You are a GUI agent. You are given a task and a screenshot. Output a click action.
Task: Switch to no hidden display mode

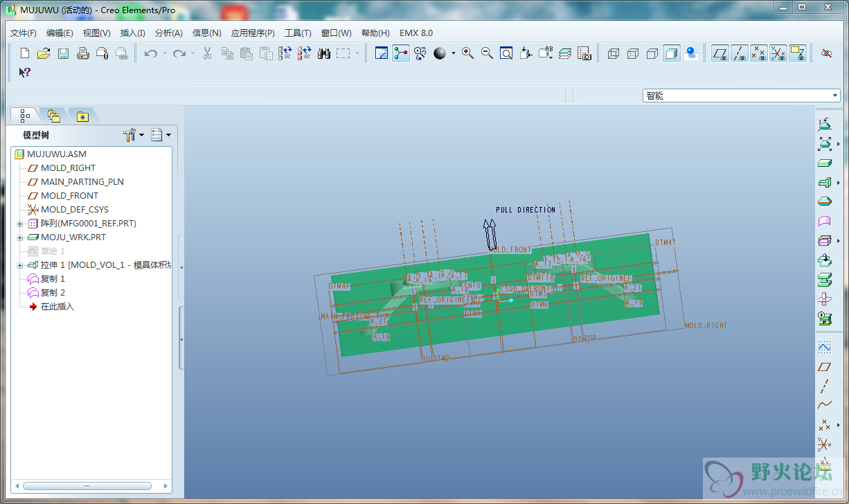click(652, 53)
